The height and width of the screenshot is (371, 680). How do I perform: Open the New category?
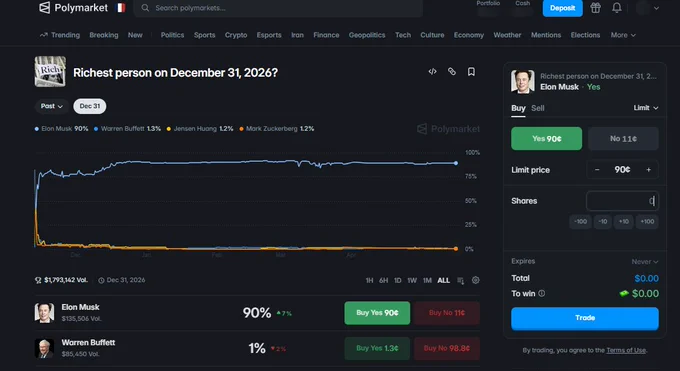(x=135, y=35)
